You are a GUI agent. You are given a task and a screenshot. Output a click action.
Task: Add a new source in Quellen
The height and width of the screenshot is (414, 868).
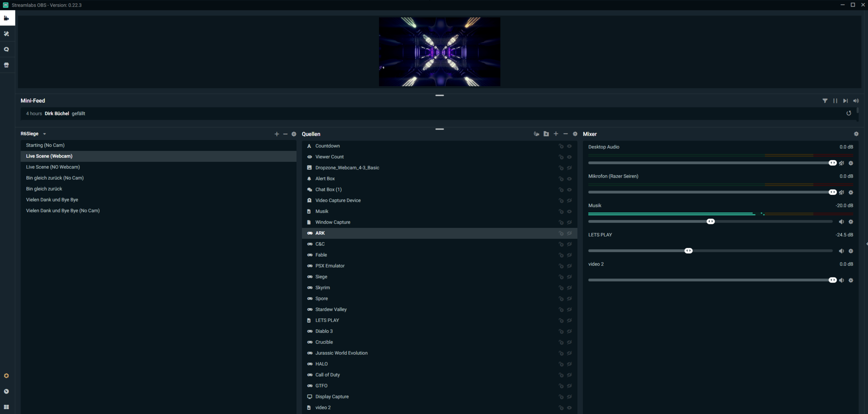point(556,134)
